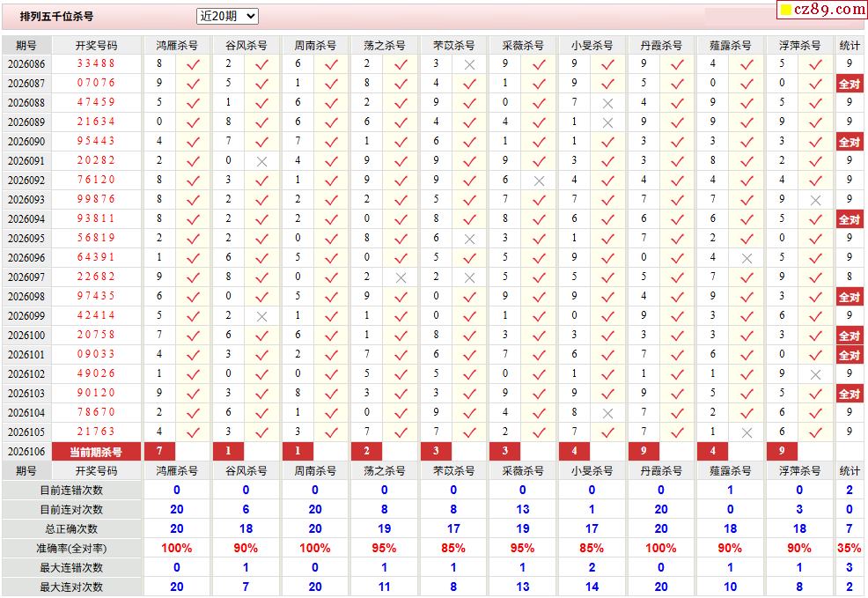The image size is (868, 598).
Task: Click the gray X under 谷风杀号 row 2026091
Action: [261, 162]
